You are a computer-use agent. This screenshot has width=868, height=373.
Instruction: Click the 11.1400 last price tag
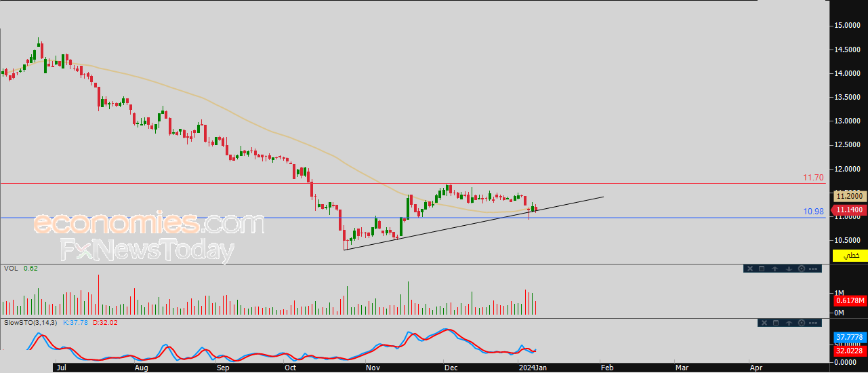pos(849,211)
